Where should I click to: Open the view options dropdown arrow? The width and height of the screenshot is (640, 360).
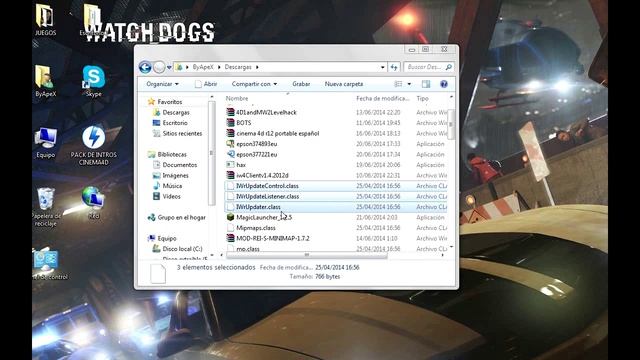pos(409,84)
